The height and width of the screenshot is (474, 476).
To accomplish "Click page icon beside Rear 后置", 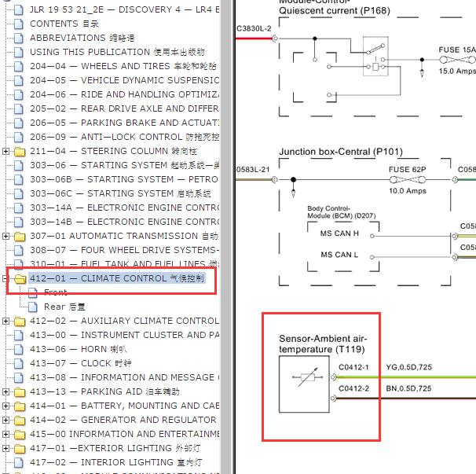I will [33, 307].
